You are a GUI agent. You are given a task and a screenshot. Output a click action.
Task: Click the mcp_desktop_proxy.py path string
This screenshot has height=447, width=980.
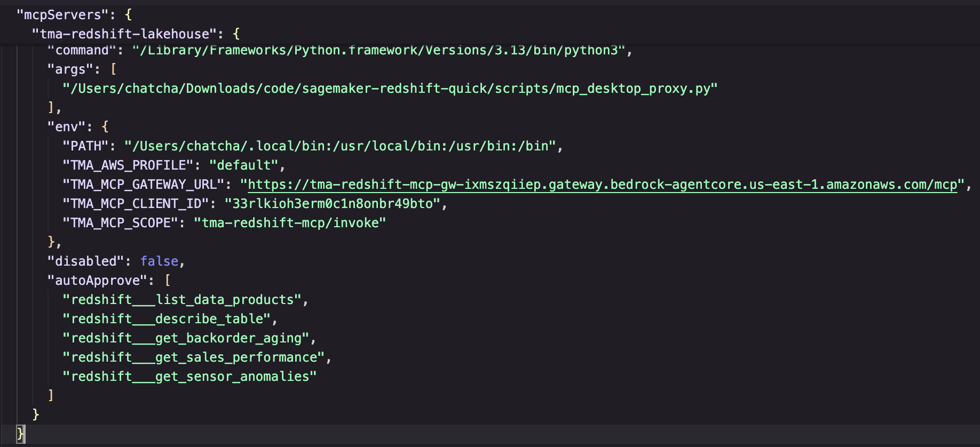[x=390, y=89]
